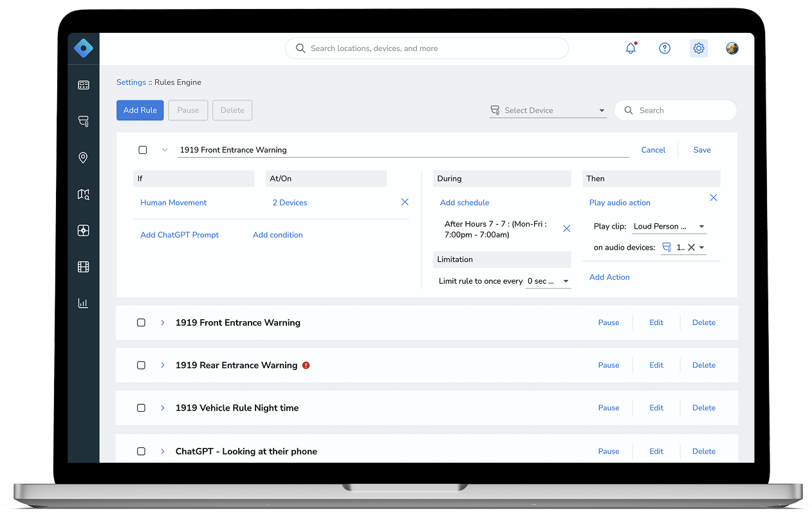The height and width of the screenshot is (520, 812).
Task: Open the dashboard icon in sidebar
Action: click(84, 85)
